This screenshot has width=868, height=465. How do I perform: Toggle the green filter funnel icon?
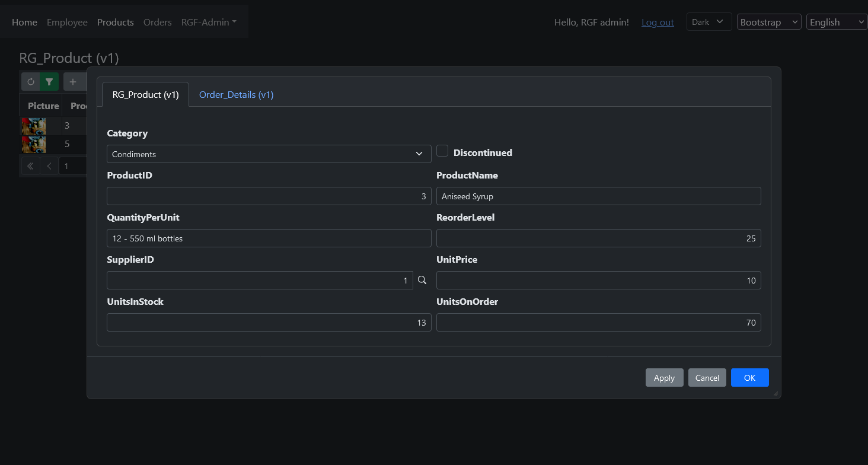pos(49,82)
